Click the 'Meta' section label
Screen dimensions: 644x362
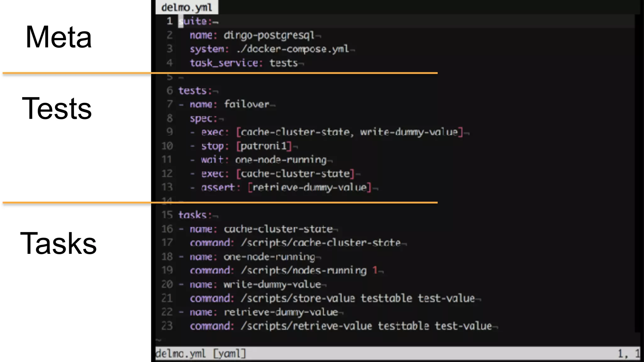[58, 37]
